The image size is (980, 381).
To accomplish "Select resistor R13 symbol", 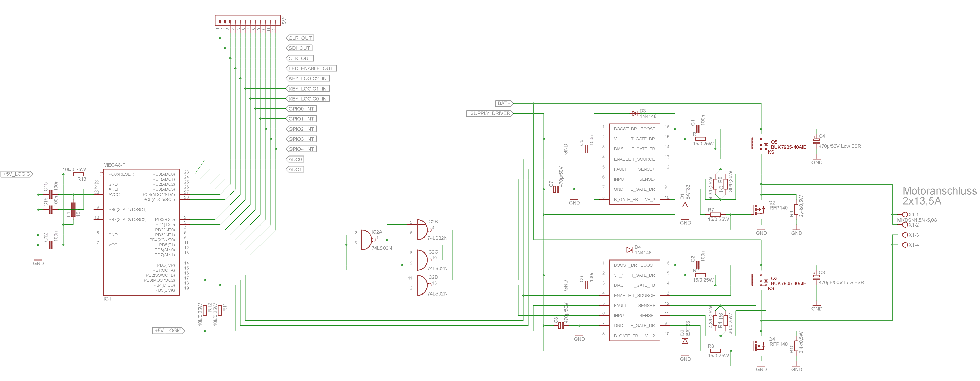I will click(x=79, y=174).
